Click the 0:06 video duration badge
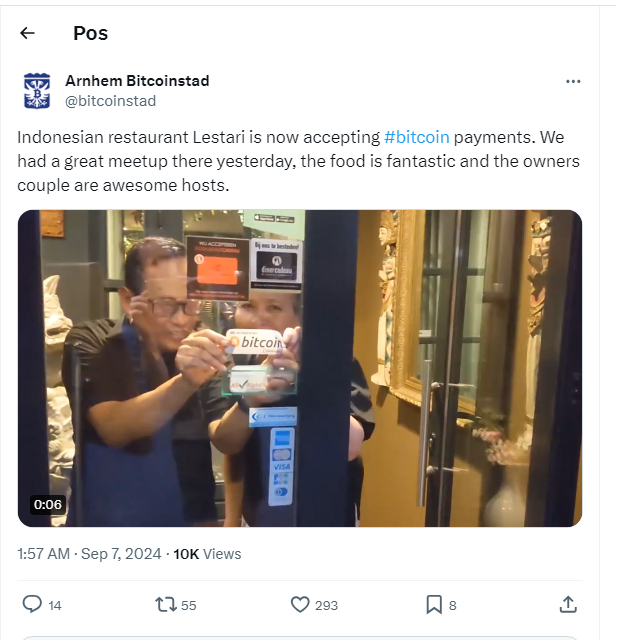Screen dimensions: 617x641 [48, 504]
